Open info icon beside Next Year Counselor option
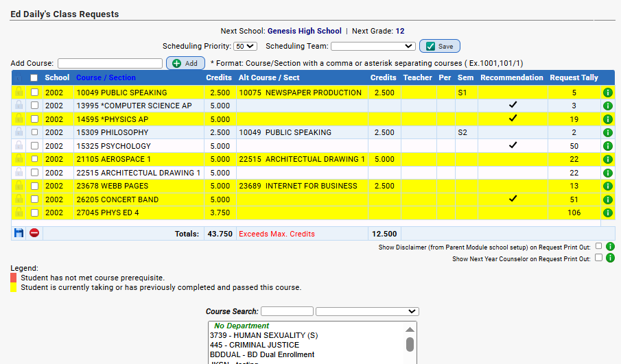The height and width of the screenshot is (364, 621). pos(610,258)
